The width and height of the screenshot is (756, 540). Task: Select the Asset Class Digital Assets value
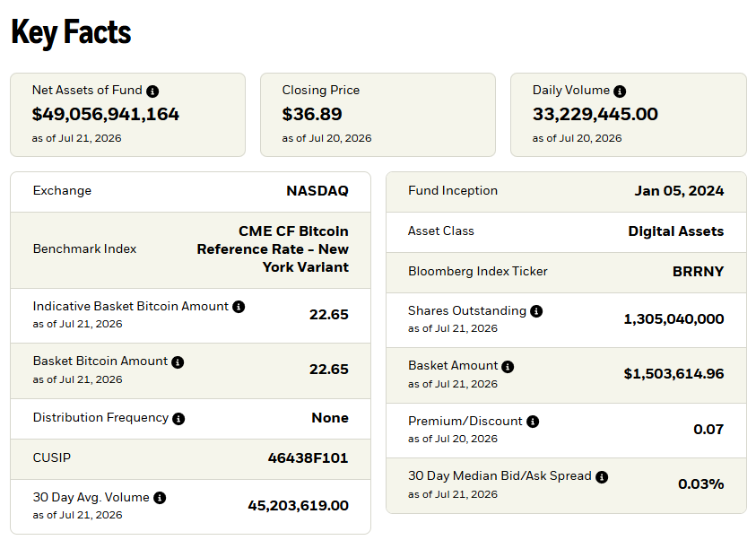tap(676, 231)
